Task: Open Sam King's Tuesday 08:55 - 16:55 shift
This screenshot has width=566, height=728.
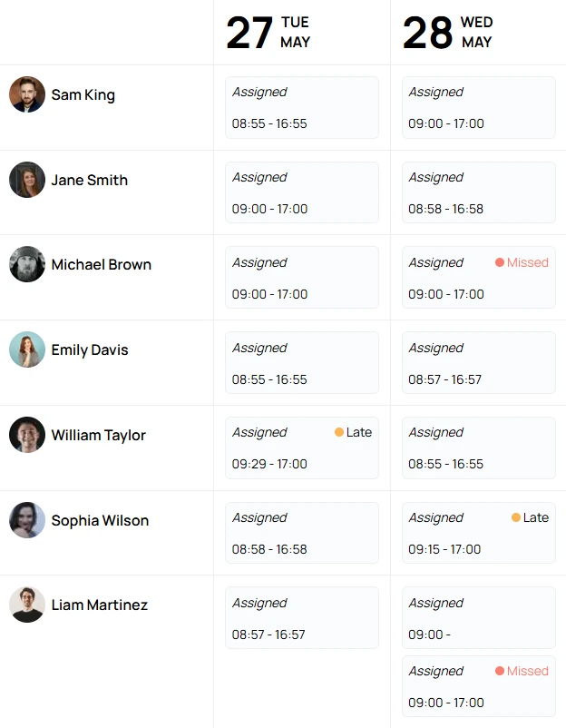Action: point(302,108)
